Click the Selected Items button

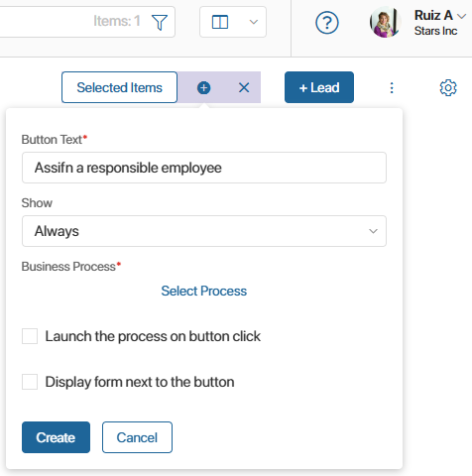119,87
